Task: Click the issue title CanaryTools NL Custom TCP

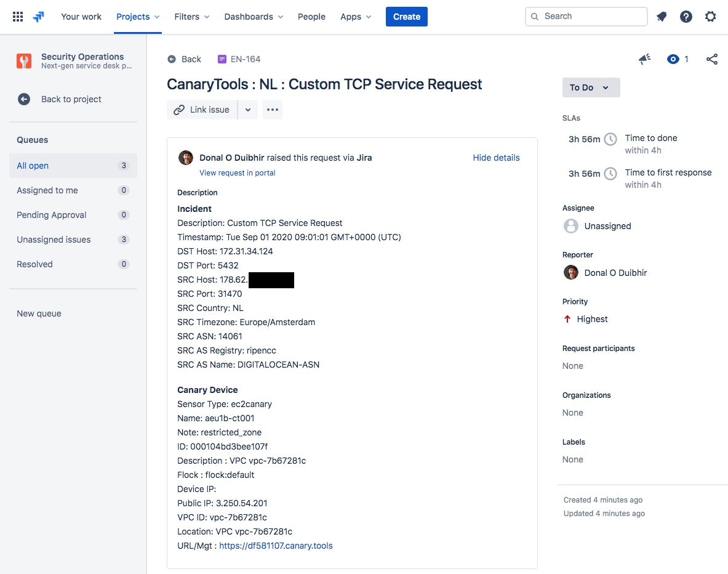Action: pos(324,84)
